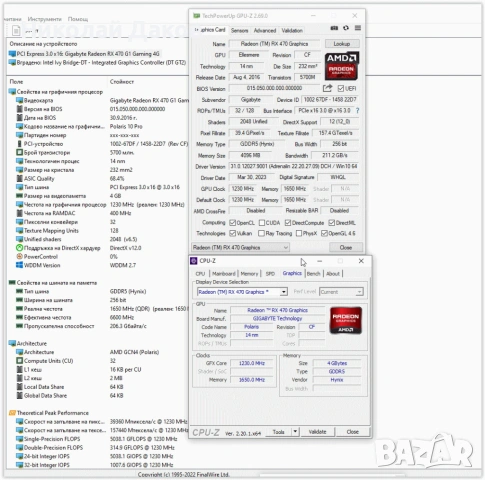Screen dimensions: 485x480
Task: Click the Lookup button in GPU-Z
Action: pyautogui.click(x=342, y=44)
